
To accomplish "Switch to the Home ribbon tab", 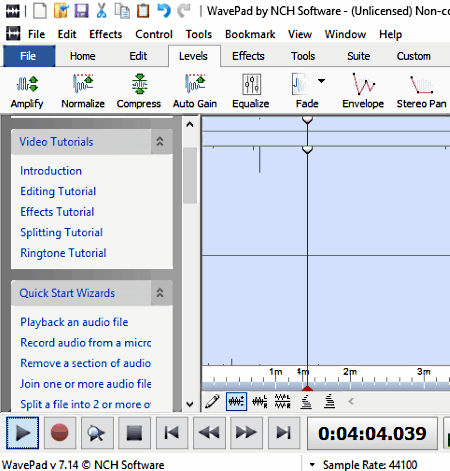I will [x=83, y=56].
